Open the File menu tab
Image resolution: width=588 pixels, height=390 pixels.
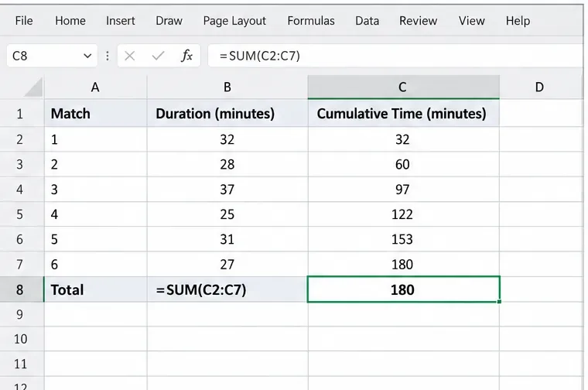pyautogui.click(x=24, y=21)
